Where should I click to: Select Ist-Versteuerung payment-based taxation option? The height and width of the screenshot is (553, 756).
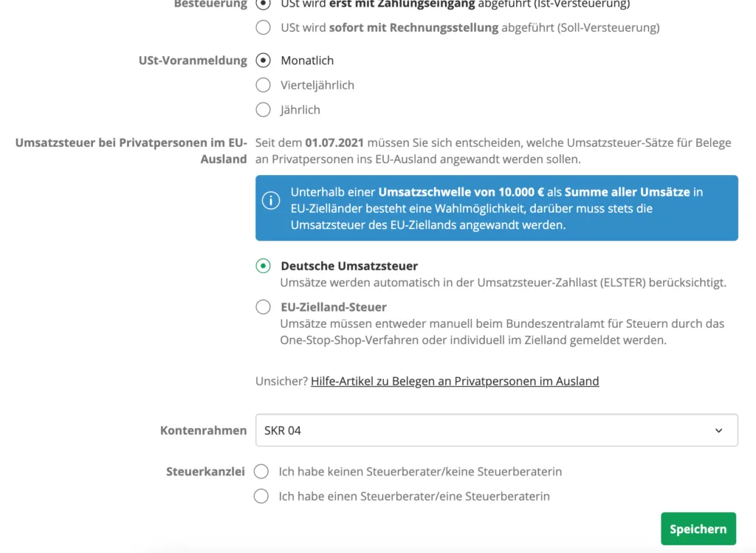click(263, 4)
